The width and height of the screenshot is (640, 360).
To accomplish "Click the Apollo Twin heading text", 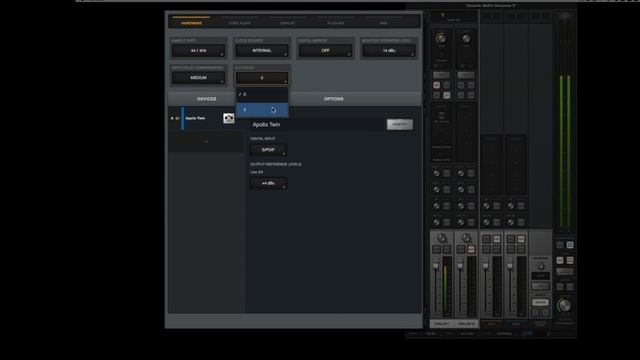I will click(x=266, y=124).
